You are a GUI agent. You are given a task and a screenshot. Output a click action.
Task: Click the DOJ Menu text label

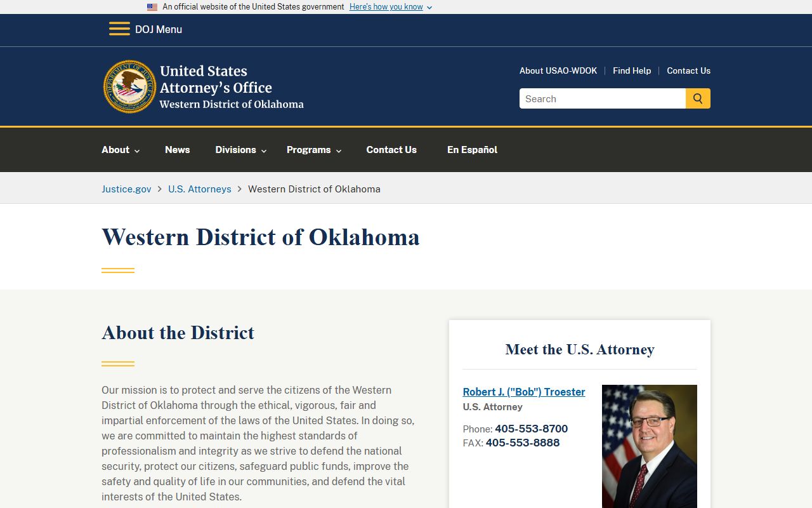(x=159, y=29)
